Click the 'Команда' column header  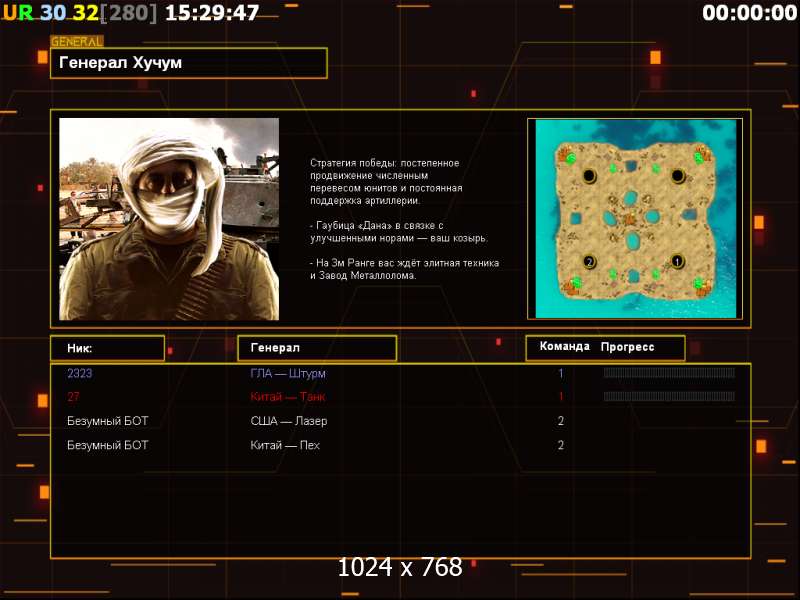coord(564,346)
